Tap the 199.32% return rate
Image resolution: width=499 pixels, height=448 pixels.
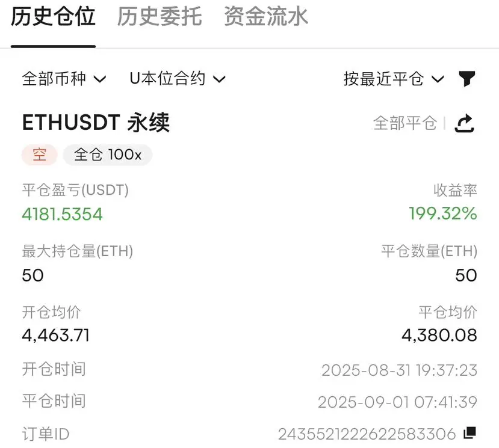442,213
